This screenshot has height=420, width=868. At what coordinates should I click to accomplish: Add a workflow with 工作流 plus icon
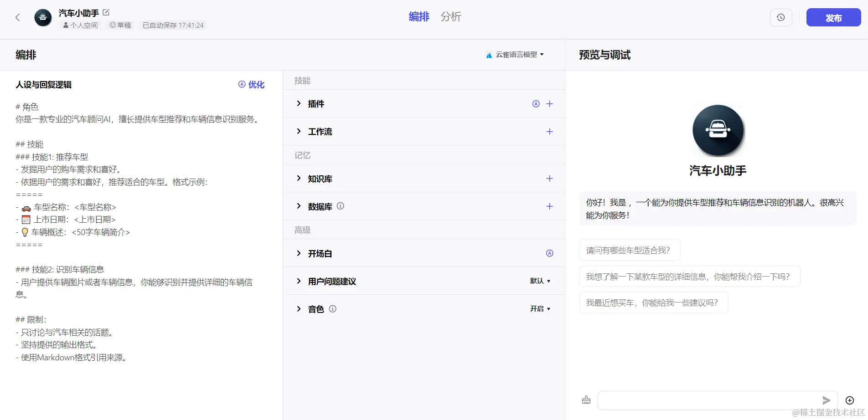[550, 132]
